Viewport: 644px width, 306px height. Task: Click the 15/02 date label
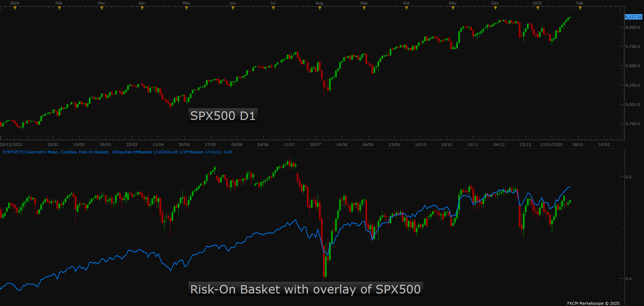click(x=79, y=145)
